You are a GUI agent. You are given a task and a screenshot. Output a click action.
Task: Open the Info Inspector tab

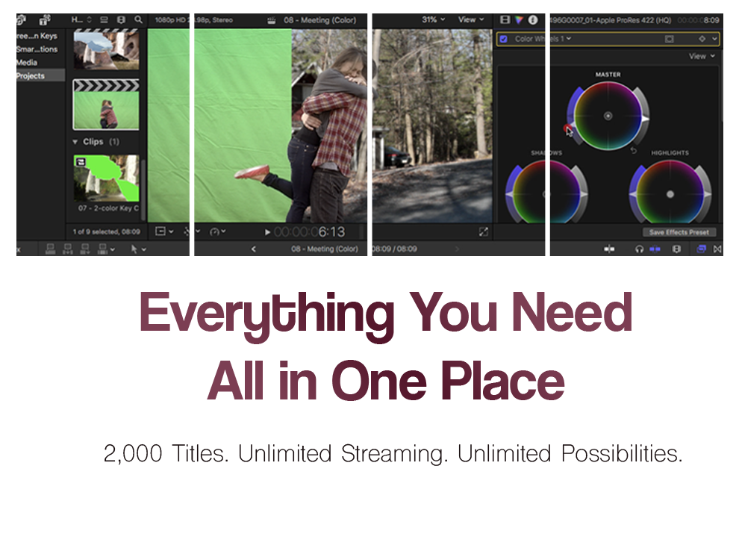click(x=533, y=19)
